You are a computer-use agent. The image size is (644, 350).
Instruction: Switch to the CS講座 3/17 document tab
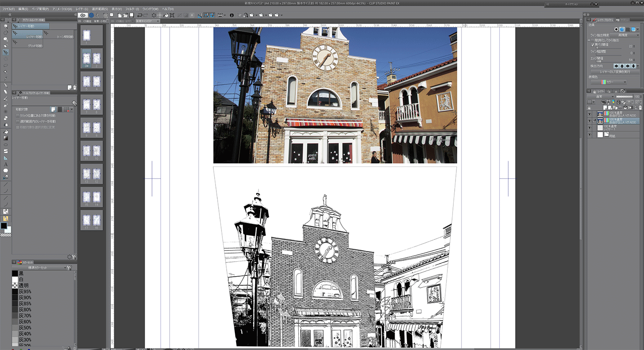coord(122,21)
